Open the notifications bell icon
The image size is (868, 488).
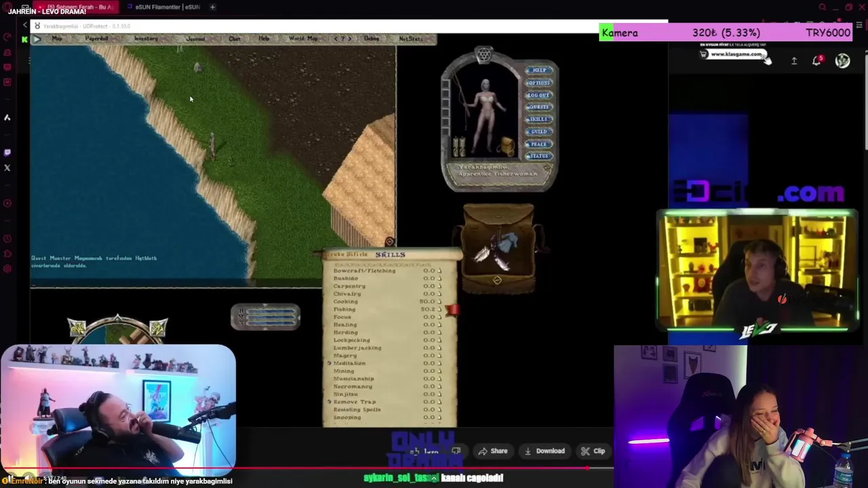click(817, 60)
